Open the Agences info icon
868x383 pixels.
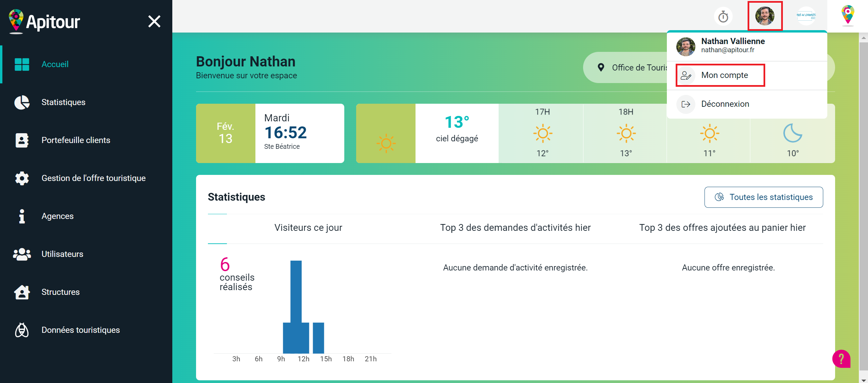point(21,216)
